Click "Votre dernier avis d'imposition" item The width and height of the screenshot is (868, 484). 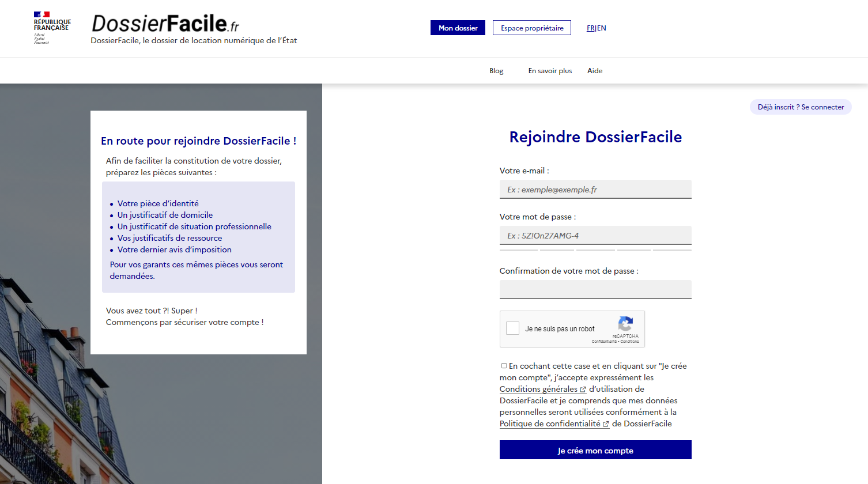point(175,249)
